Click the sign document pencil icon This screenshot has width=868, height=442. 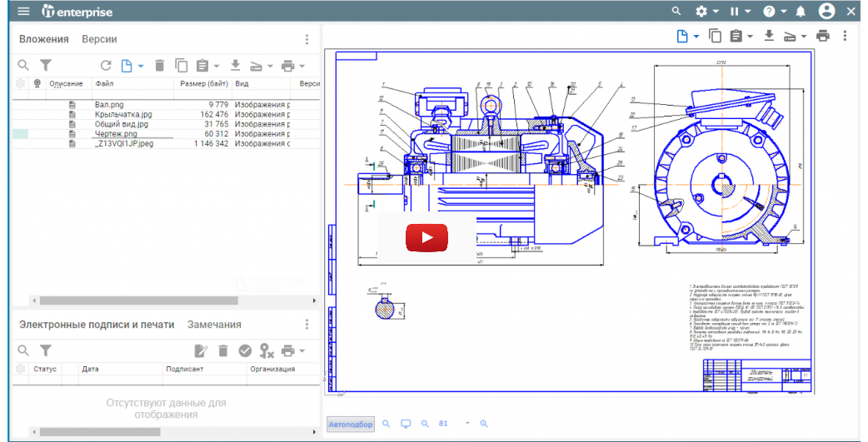pos(201,350)
